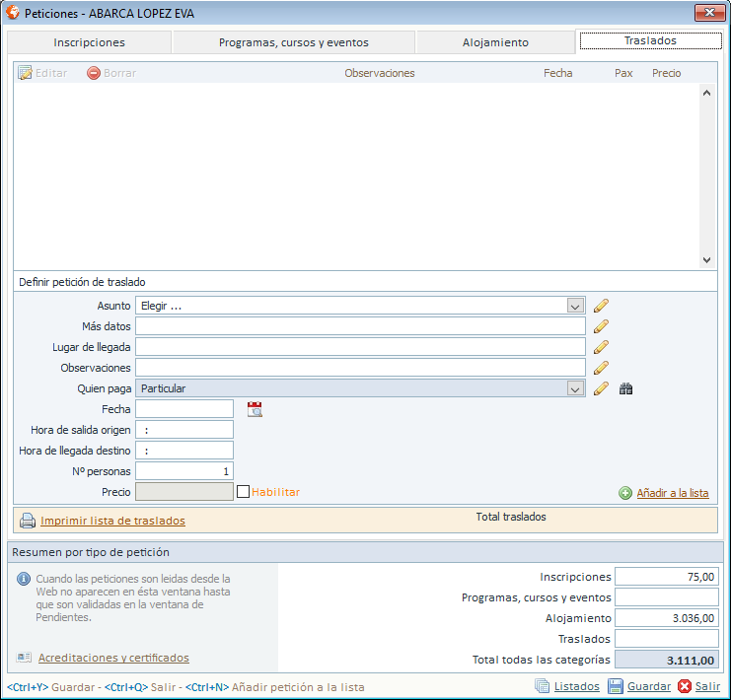Screen dimensions: 731x700
Task: Go to Programas, cursos y eventos tab
Action: pos(294,42)
